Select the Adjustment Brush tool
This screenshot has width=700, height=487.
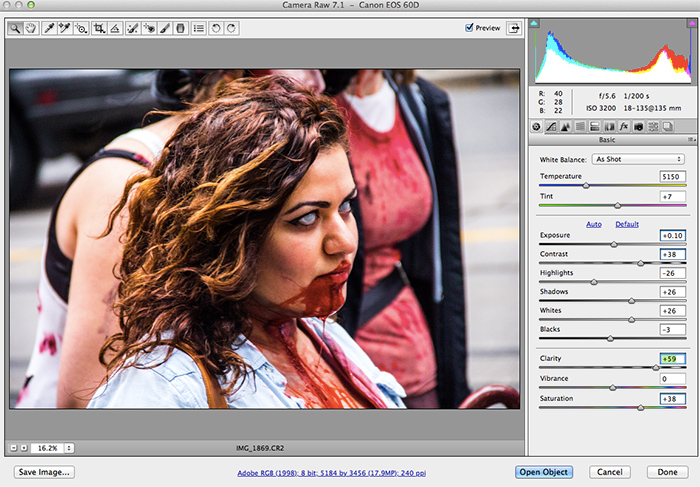click(164, 29)
